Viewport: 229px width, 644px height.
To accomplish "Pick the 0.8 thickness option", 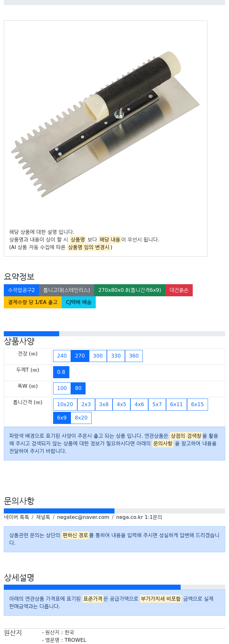I will 61,372.
